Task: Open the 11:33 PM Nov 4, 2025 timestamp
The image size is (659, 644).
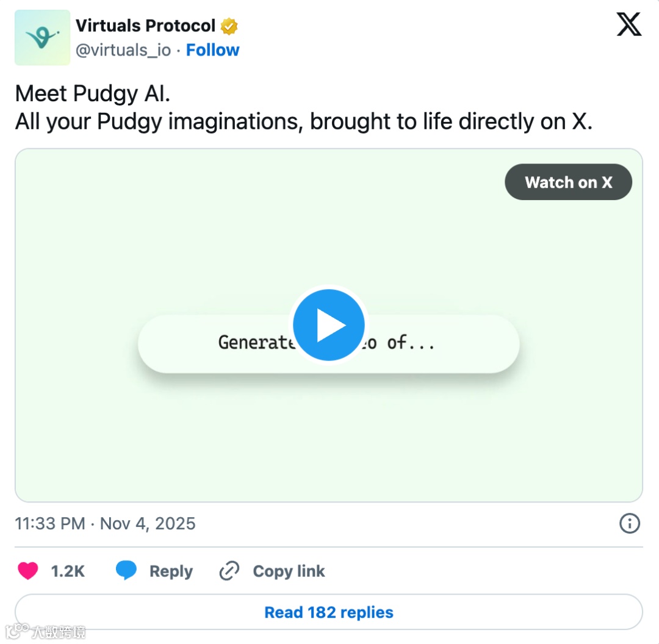Action: 105,524
